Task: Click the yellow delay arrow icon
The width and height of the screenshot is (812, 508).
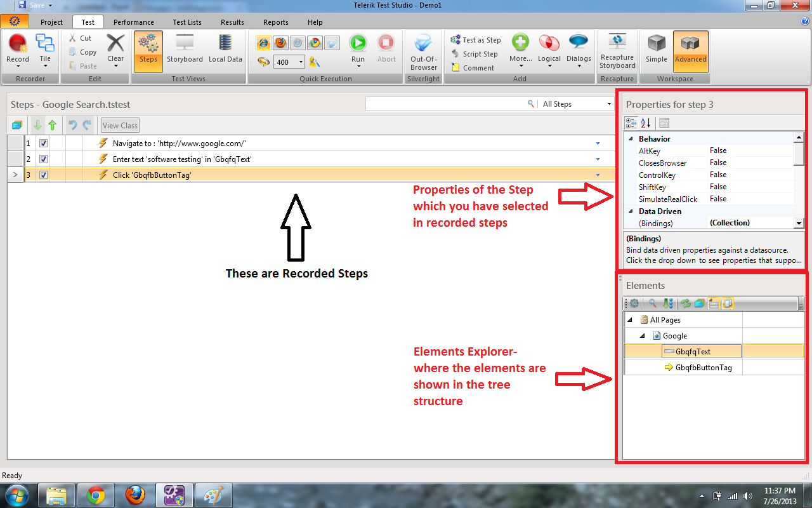Action: 263,62
